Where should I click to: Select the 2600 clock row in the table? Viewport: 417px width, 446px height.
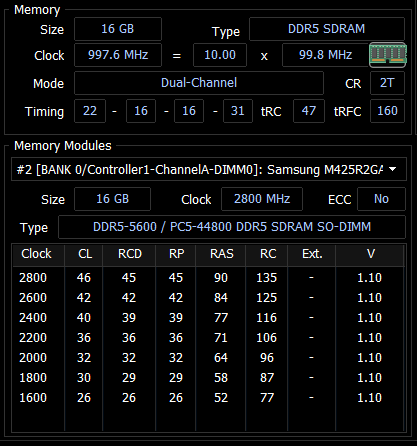point(208,298)
